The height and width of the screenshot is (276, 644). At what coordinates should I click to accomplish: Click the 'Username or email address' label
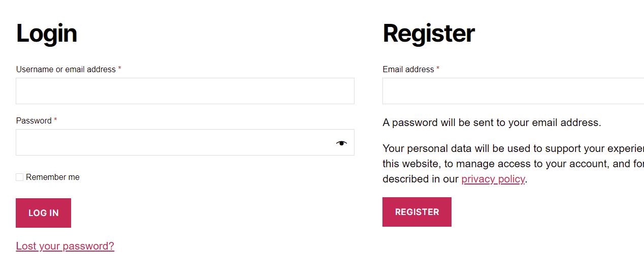66,69
